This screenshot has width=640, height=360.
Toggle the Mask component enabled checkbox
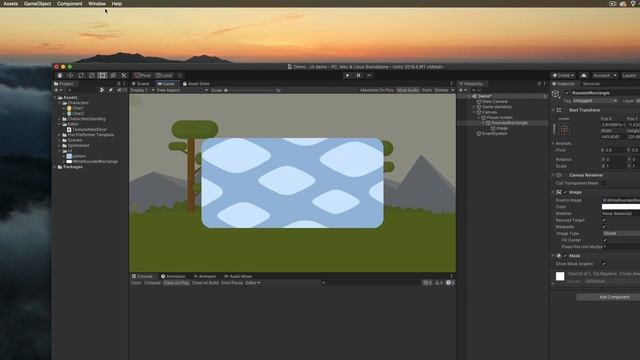pyautogui.click(x=565, y=256)
